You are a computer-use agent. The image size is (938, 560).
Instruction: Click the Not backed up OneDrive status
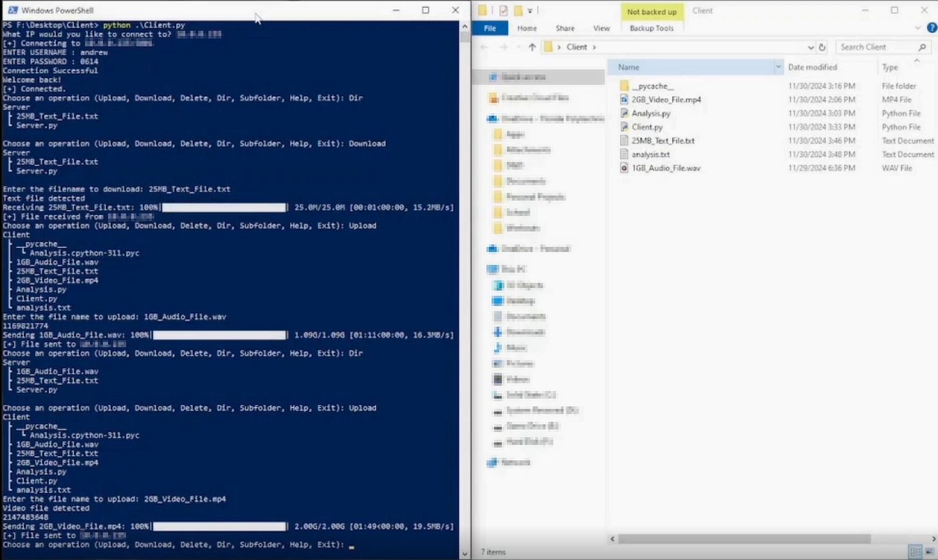[652, 11]
